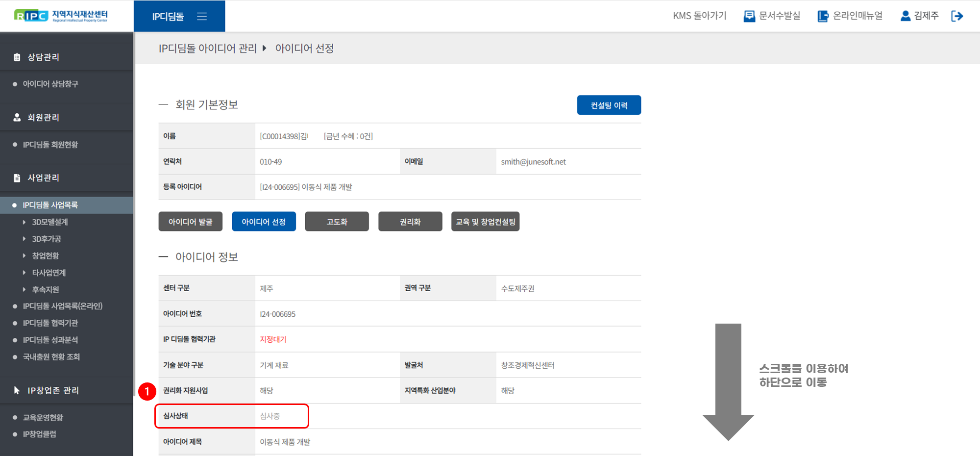The width and height of the screenshot is (980, 456).
Task: Expand the 창업현황 submenu item
Action: pyautogui.click(x=45, y=256)
